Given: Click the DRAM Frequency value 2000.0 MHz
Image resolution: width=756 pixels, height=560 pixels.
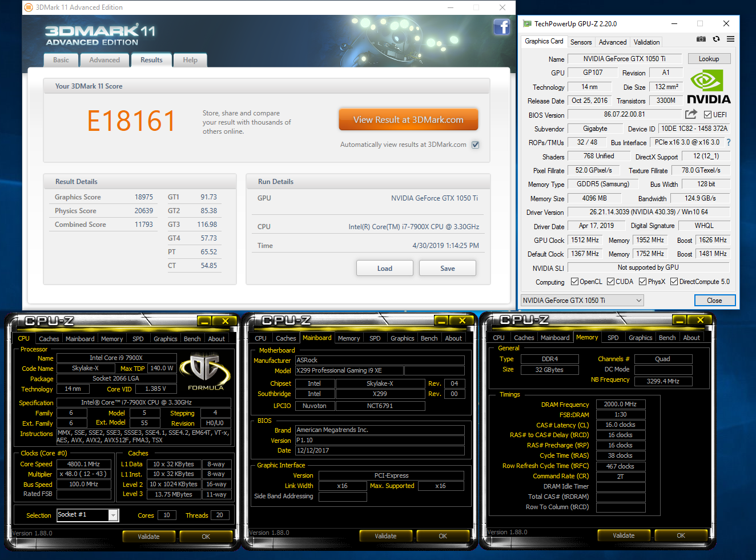Looking at the screenshot, I should pyautogui.click(x=621, y=404).
